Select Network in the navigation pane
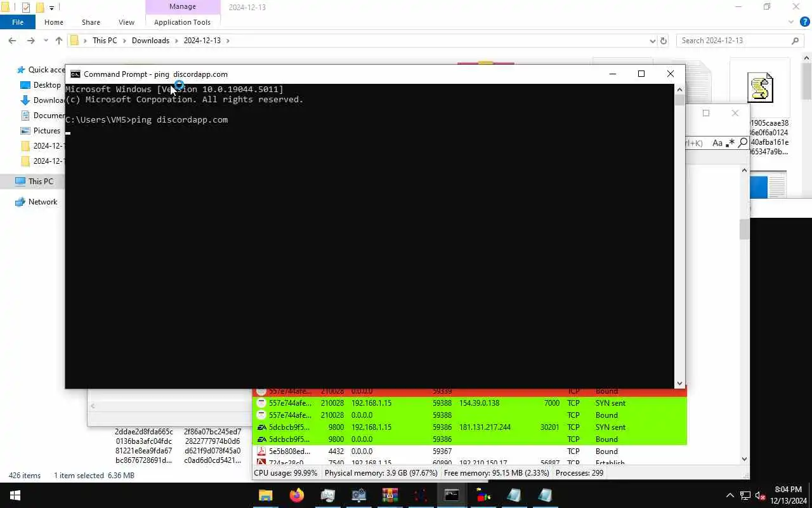Image resolution: width=812 pixels, height=508 pixels. pos(43,202)
